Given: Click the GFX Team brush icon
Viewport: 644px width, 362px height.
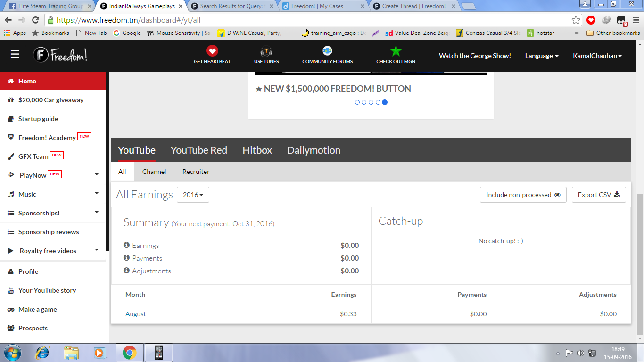Looking at the screenshot, I should point(11,156).
